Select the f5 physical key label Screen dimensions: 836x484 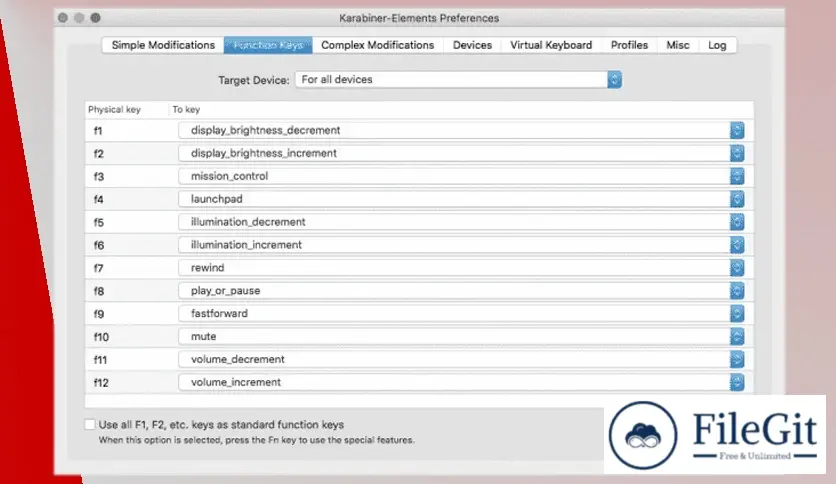[x=99, y=222]
